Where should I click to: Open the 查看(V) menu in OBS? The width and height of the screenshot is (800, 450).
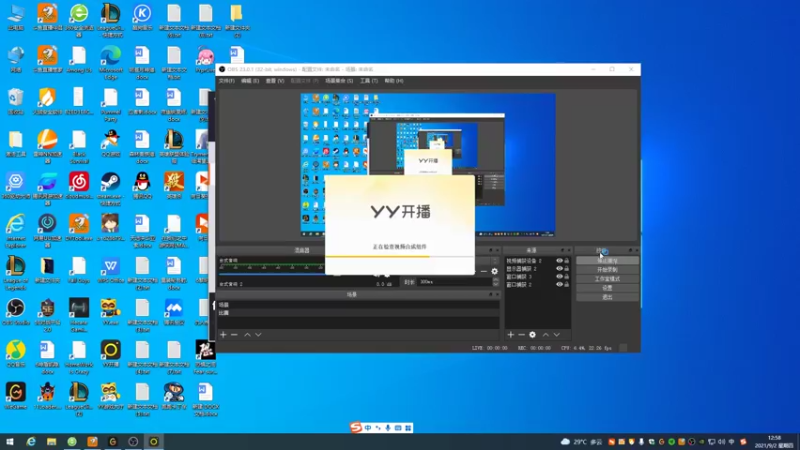(274, 81)
